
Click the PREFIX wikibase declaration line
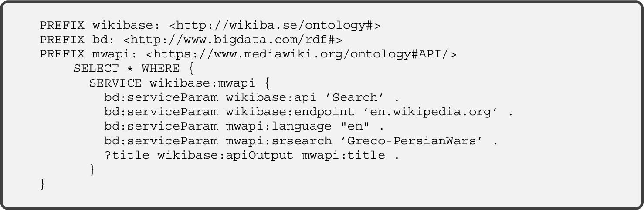pyautogui.click(x=210, y=26)
